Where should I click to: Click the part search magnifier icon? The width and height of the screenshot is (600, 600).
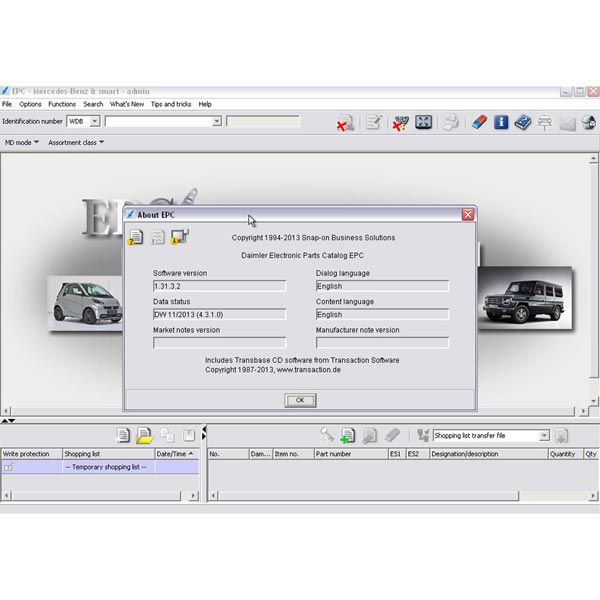pyautogui.click(x=326, y=435)
